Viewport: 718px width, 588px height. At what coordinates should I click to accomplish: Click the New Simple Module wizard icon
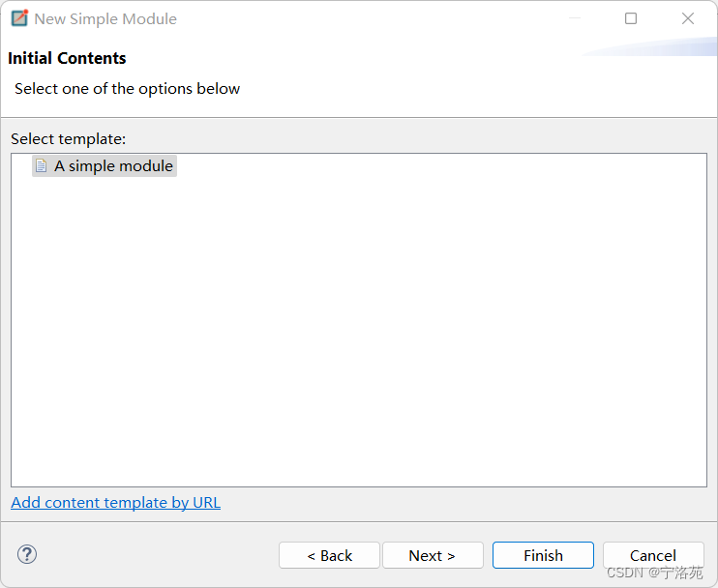[x=19, y=18]
